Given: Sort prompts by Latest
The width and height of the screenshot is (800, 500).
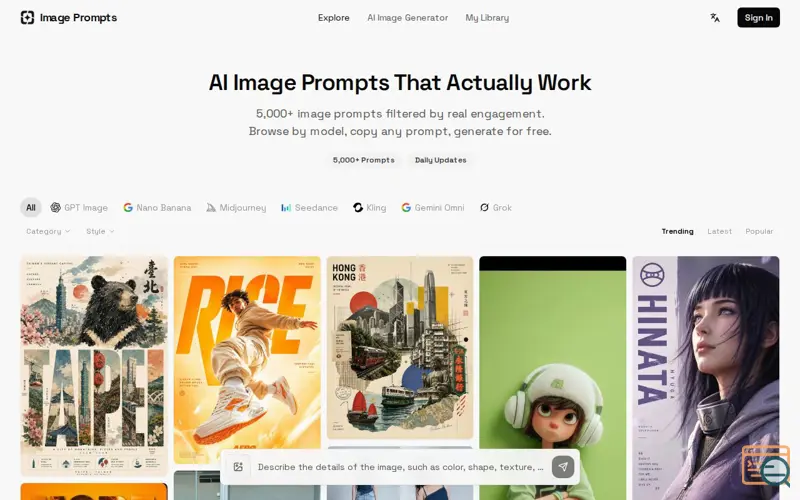Looking at the screenshot, I should [719, 231].
